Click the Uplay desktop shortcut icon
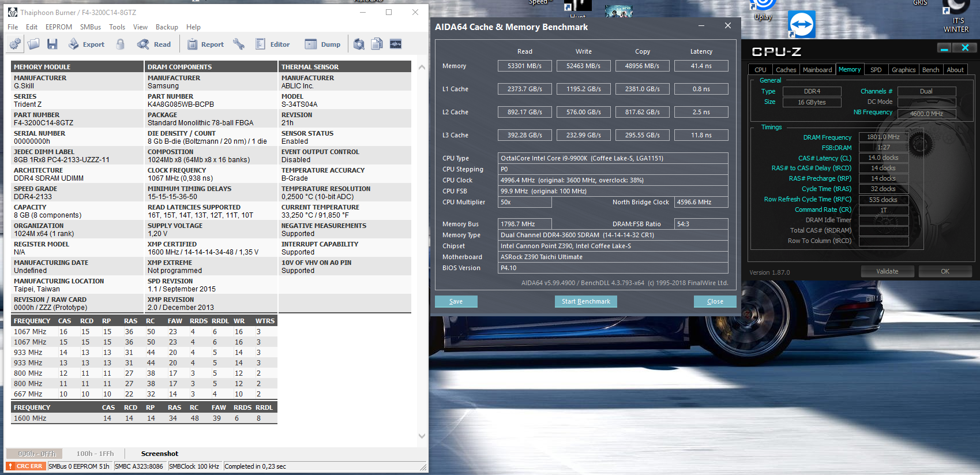 [763, 11]
